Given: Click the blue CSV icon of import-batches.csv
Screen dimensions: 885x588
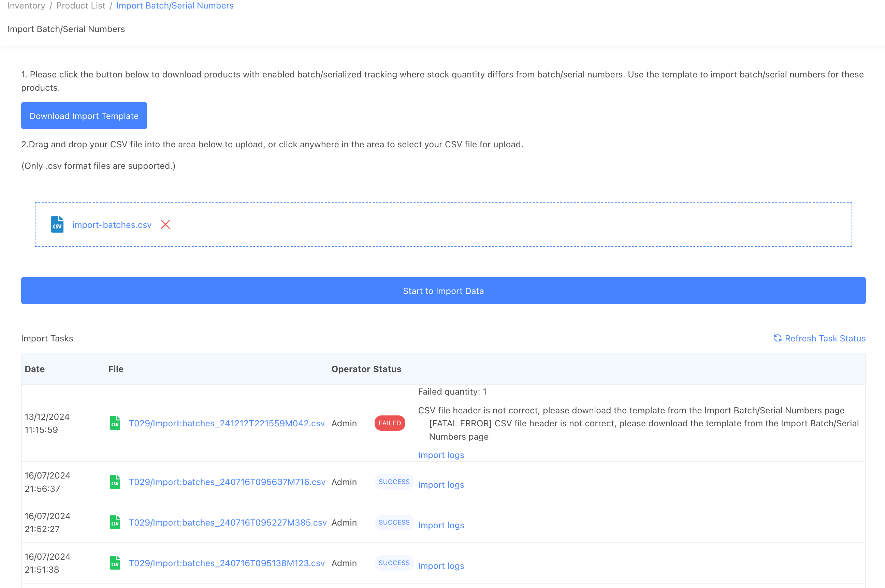Looking at the screenshot, I should pos(57,224).
